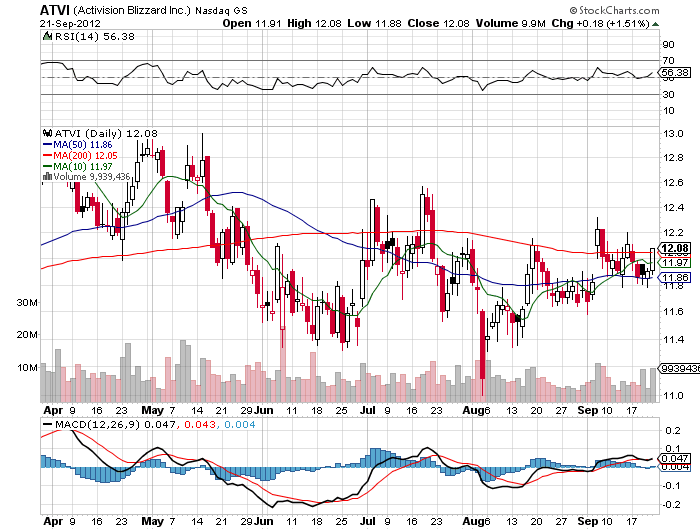
Task: Click the Volume bars legend icon
Action: point(47,177)
